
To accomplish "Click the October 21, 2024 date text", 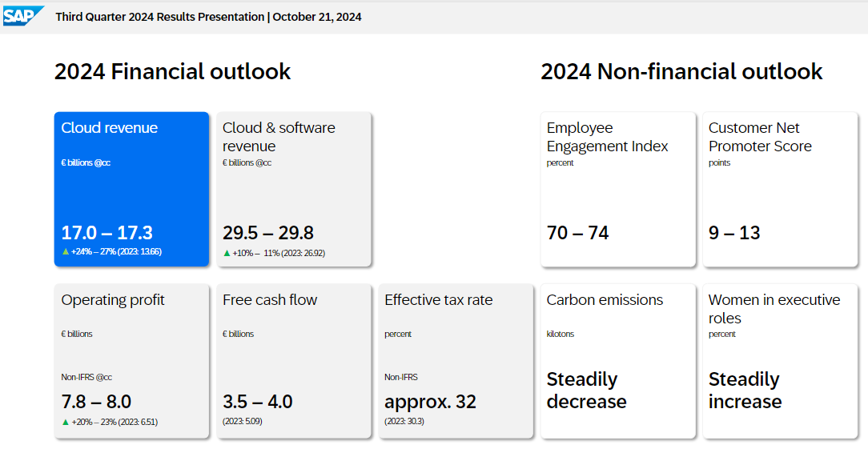I will [317, 17].
